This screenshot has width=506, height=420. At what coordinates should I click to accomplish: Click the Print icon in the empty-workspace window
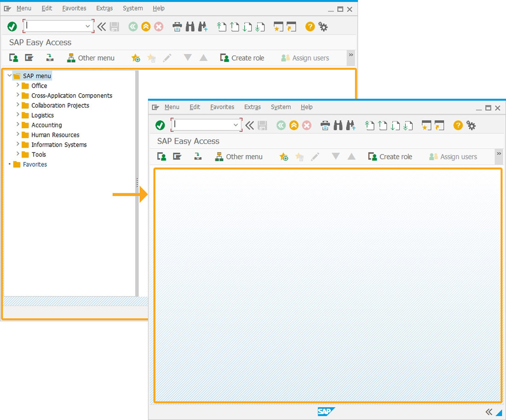pyautogui.click(x=325, y=125)
